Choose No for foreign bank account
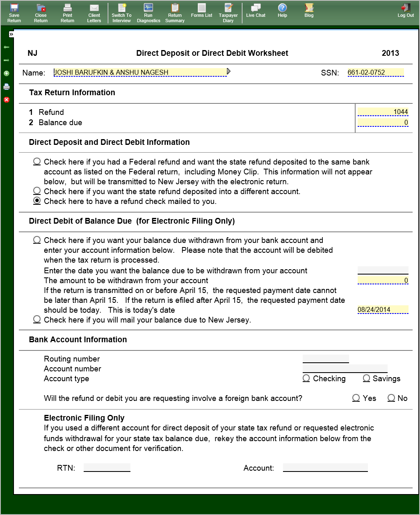The width and height of the screenshot is (420, 515). (391, 398)
